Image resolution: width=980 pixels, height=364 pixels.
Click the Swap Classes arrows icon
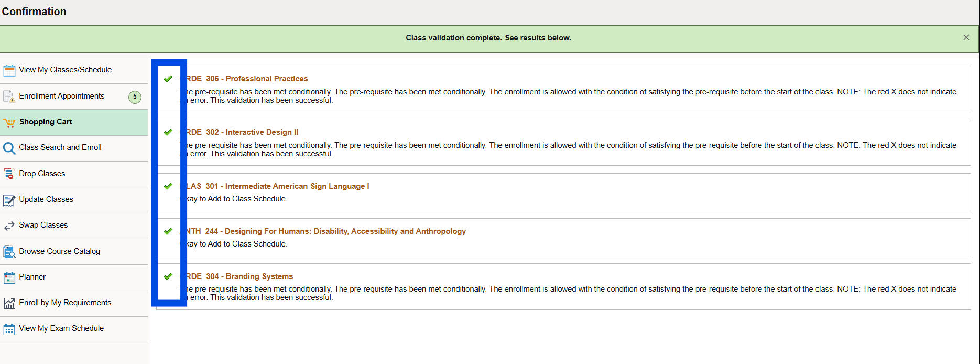9,226
